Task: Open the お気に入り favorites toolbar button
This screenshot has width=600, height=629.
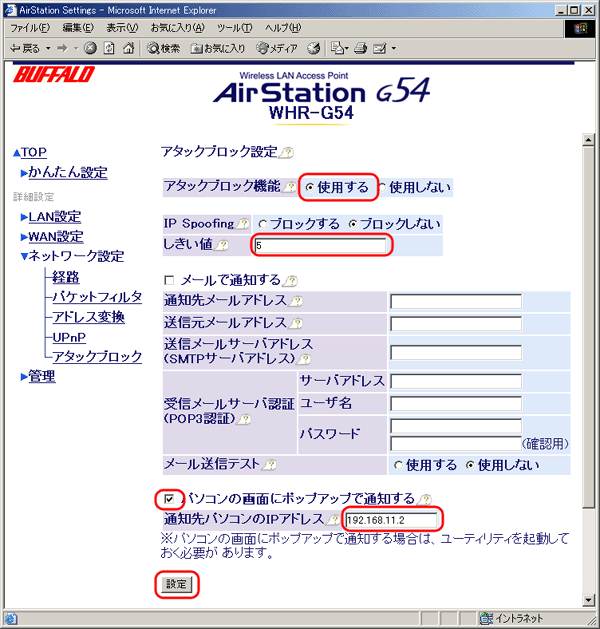Action: pyautogui.click(x=218, y=49)
